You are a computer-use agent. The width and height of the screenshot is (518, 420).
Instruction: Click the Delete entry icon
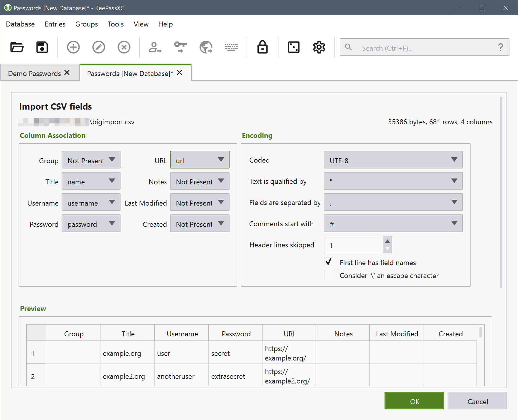(x=124, y=47)
